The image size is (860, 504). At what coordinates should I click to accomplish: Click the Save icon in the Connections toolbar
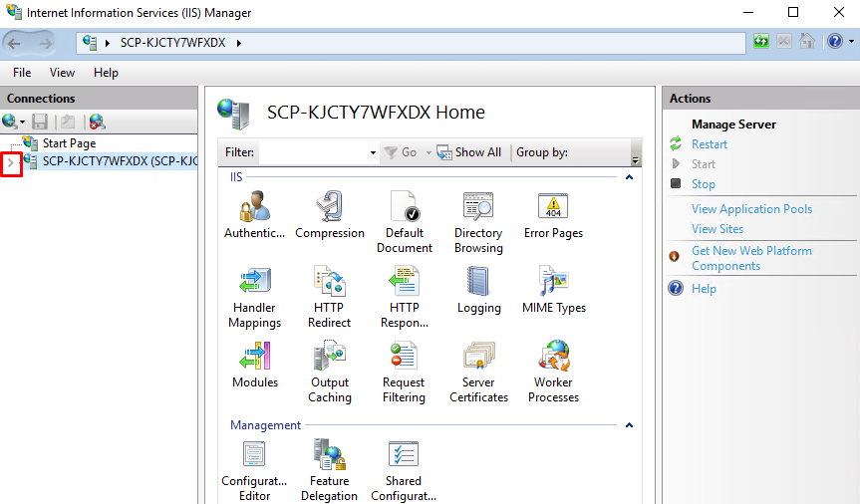40,122
